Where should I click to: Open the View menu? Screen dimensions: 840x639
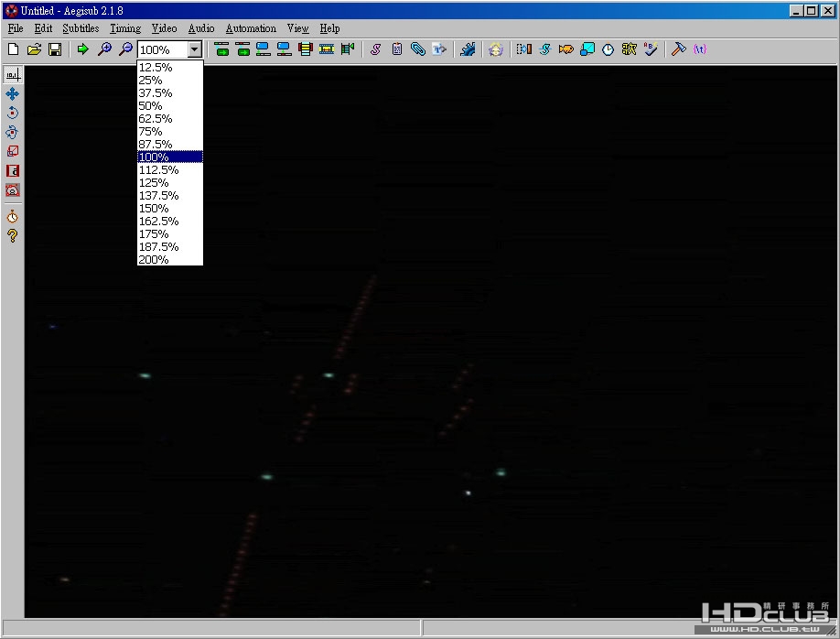click(x=298, y=28)
